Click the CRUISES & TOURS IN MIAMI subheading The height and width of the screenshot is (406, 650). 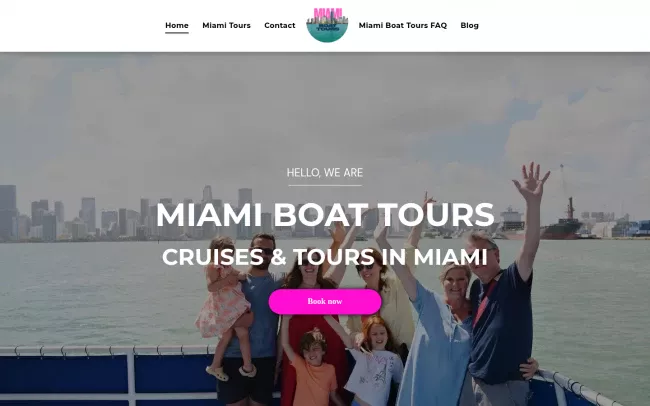[x=325, y=257]
